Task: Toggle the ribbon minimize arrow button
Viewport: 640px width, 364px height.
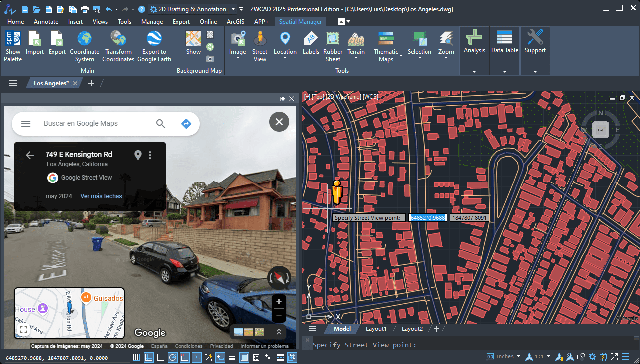Action: [x=341, y=21]
